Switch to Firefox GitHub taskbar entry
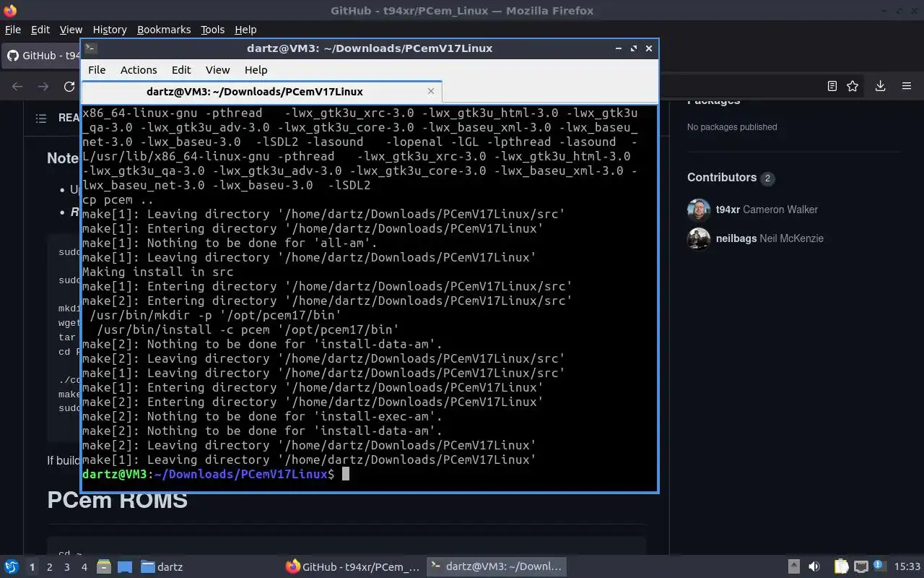 (x=352, y=567)
